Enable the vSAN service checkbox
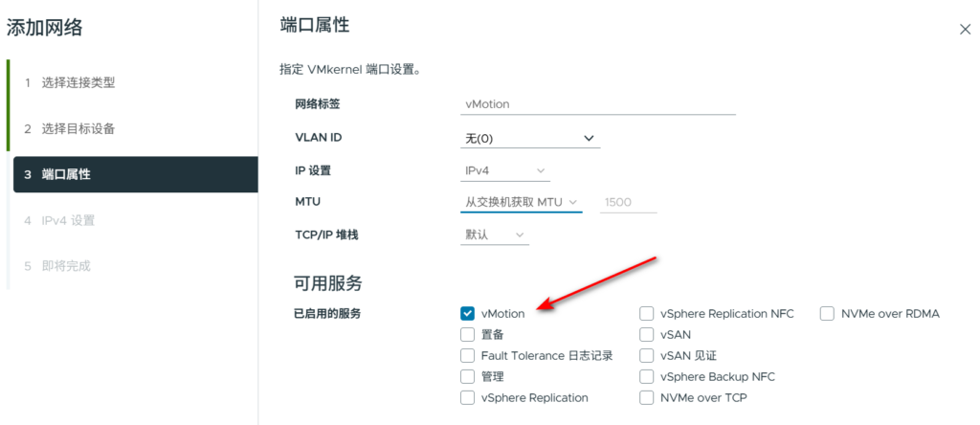This screenshot has width=980, height=425. click(x=647, y=334)
